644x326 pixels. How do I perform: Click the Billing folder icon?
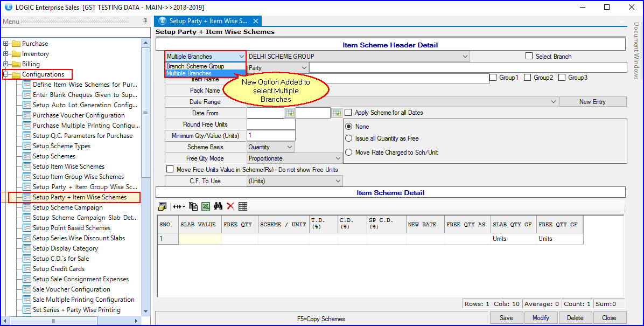[x=16, y=64]
